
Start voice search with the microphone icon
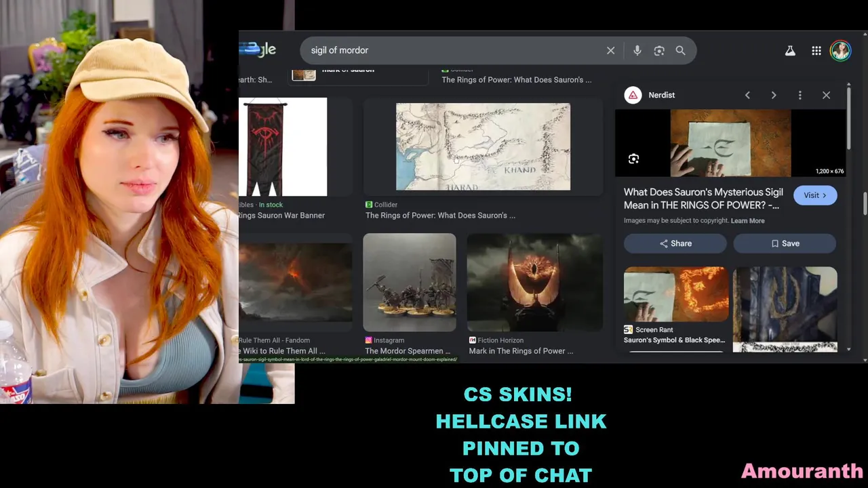[637, 50]
